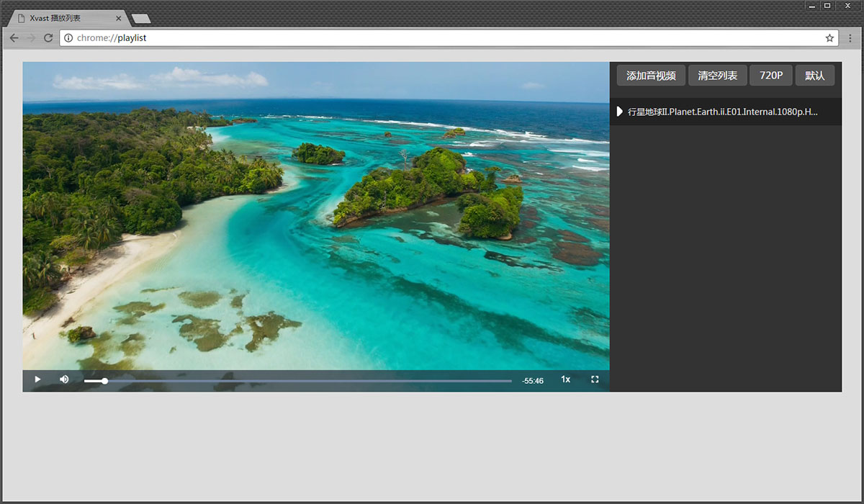Close the Xvast 播放列表 tab
The height and width of the screenshot is (504, 864).
point(119,18)
